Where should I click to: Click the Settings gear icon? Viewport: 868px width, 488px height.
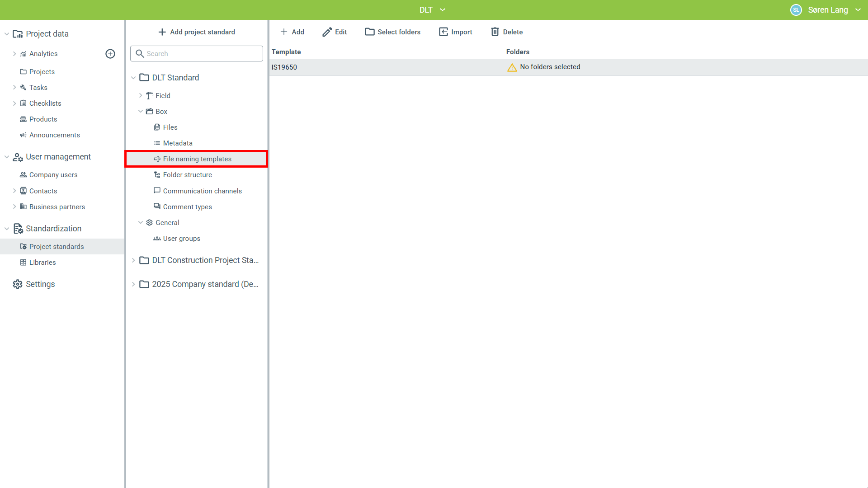[x=18, y=284]
